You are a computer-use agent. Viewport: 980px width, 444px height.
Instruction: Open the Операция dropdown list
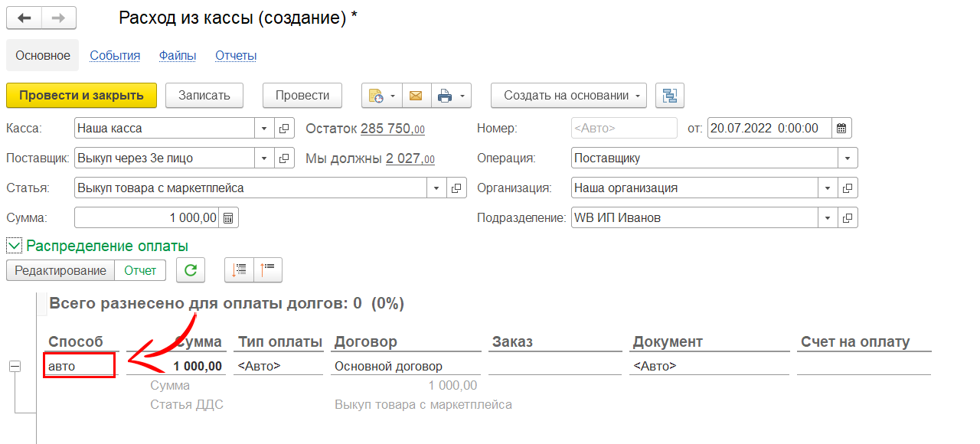point(848,158)
